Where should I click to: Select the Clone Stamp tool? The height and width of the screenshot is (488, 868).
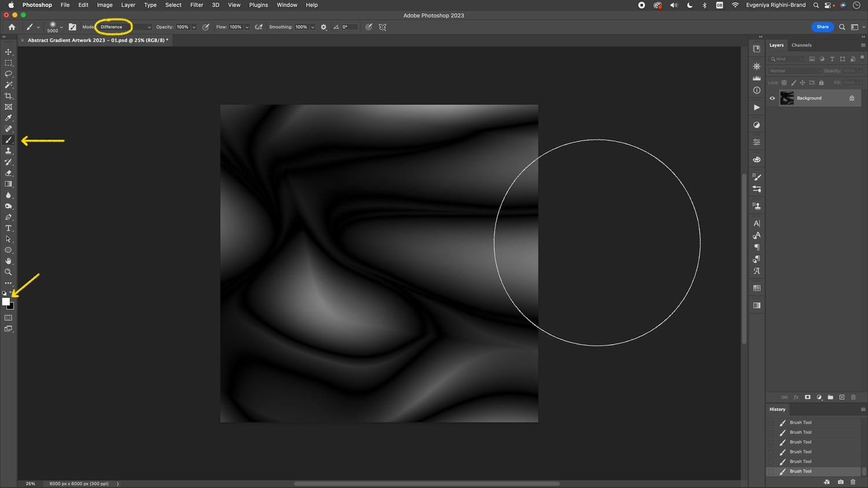click(8, 151)
